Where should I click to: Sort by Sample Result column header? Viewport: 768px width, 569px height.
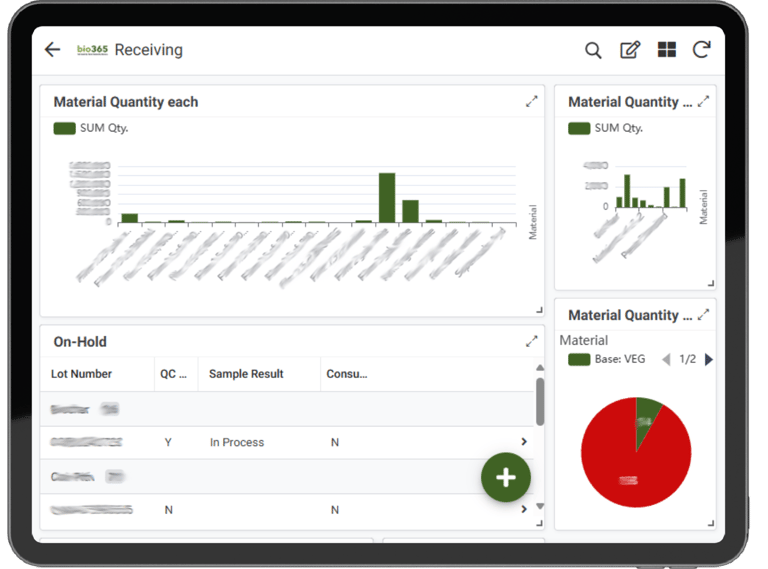click(x=246, y=374)
